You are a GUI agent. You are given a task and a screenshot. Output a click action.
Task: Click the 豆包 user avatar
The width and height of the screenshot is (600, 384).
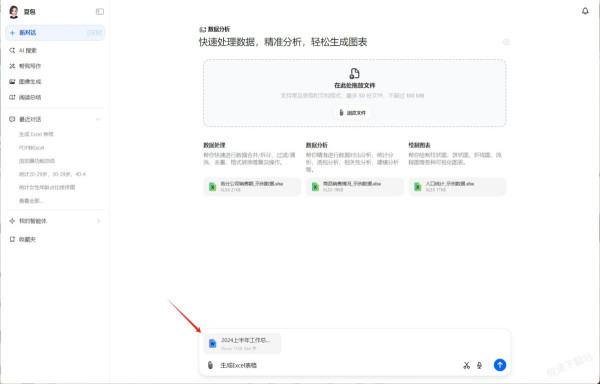14,12
